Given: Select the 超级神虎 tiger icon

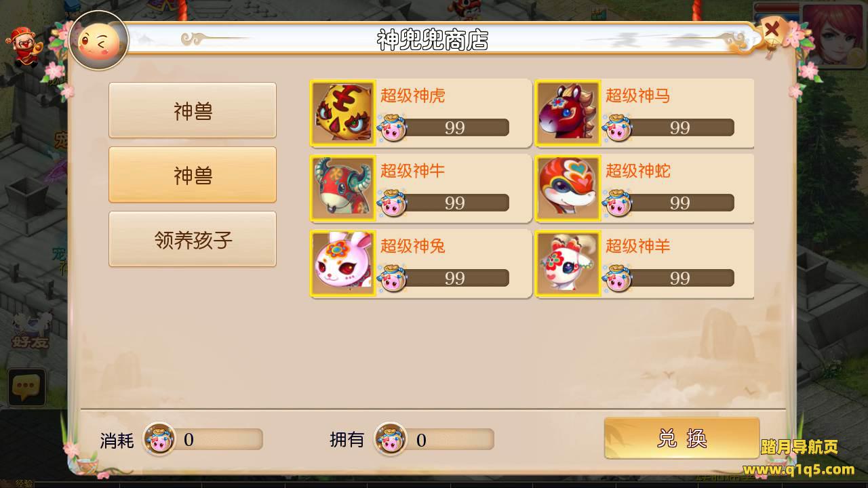Looking at the screenshot, I should (343, 113).
